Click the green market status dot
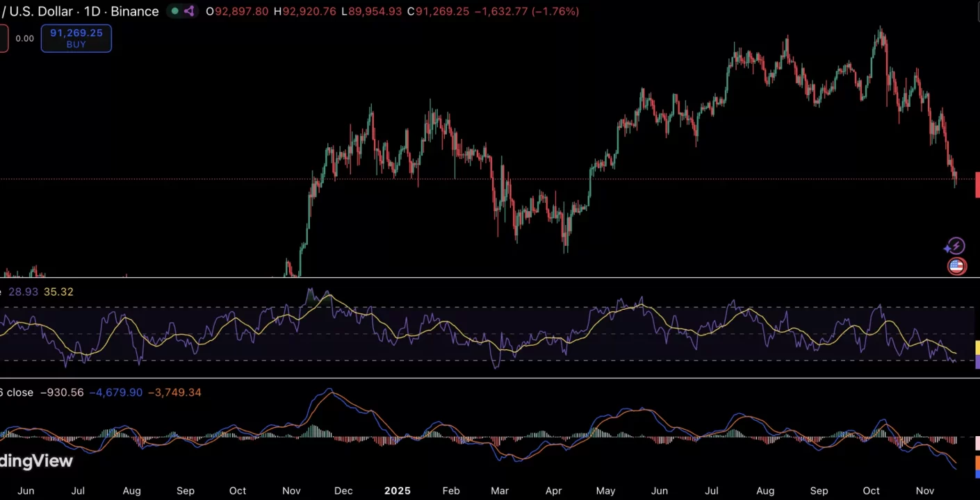 pyautogui.click(x=175, y=11)
